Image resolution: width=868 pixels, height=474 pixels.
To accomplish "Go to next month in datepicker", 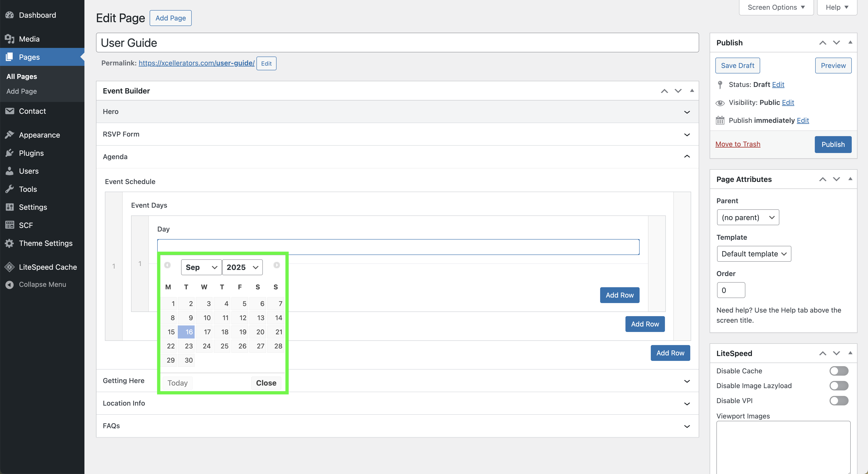I will point(277,265).
